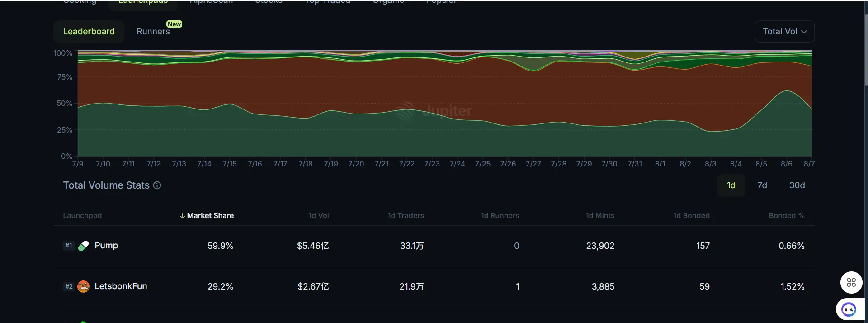
Task: Click the LetsbonkFun dog icon
Action: [x=84, y=286]
